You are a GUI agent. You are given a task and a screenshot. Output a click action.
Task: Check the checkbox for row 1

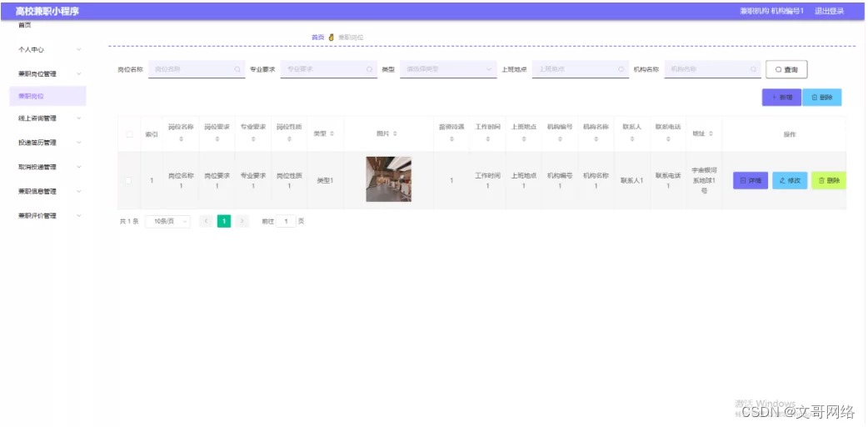click(x=128, y=180)
